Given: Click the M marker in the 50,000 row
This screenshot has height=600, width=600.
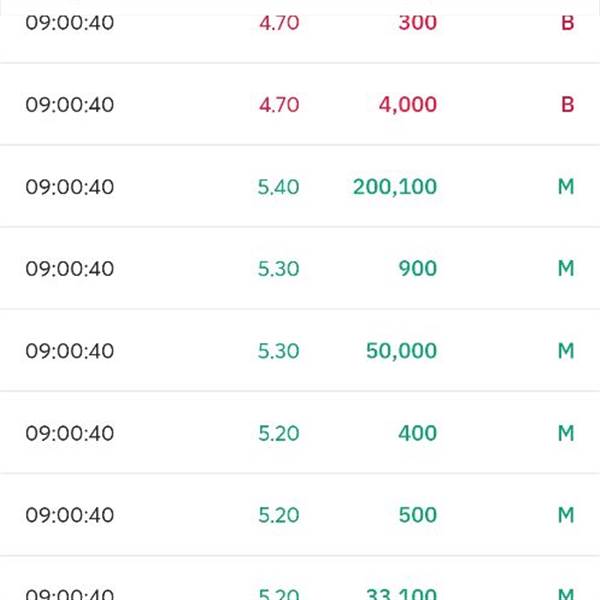Looking at the screenshot, I should click(566, 351).
